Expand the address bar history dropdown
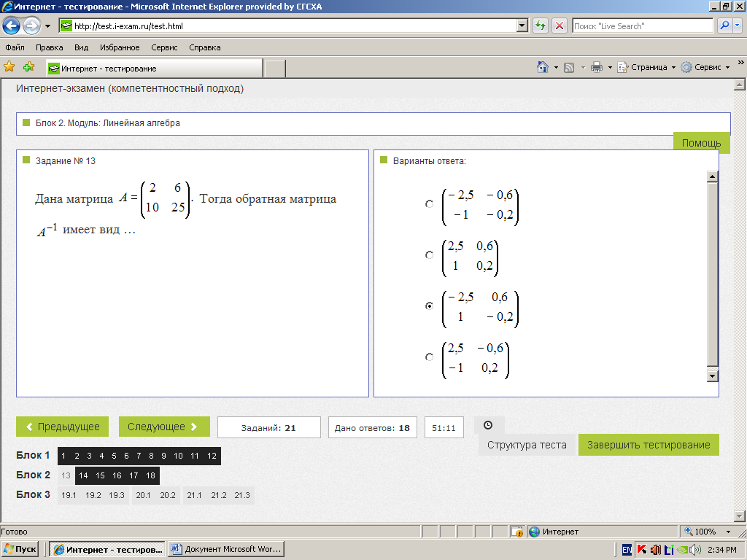The image size is (747, 560). point(522,26)
